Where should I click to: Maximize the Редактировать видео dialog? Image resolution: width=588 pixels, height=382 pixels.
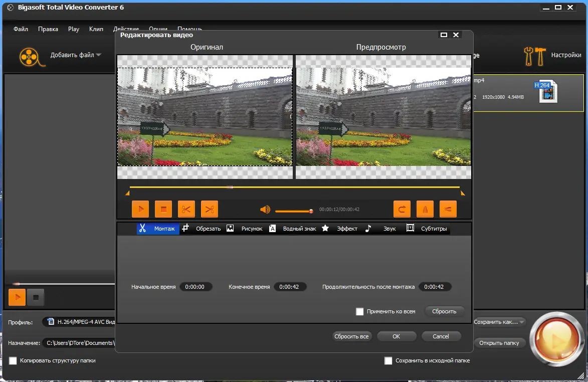coord(444,35)
